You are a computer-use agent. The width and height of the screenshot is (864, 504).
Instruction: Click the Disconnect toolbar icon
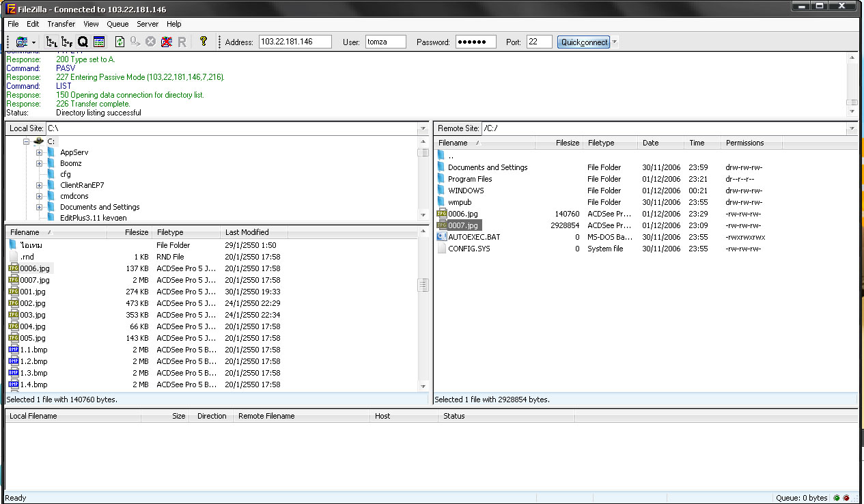[x=166, y=42]
